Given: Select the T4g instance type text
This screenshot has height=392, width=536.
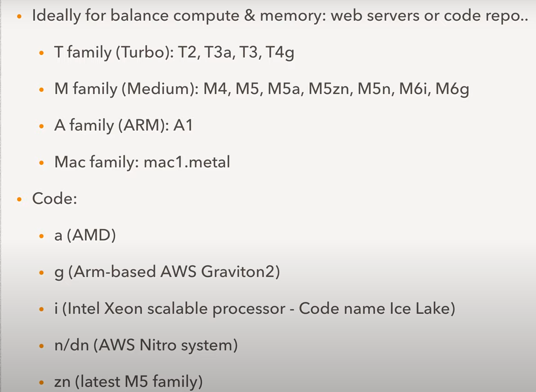Looking at the screenshot, I should coord(280,53).
